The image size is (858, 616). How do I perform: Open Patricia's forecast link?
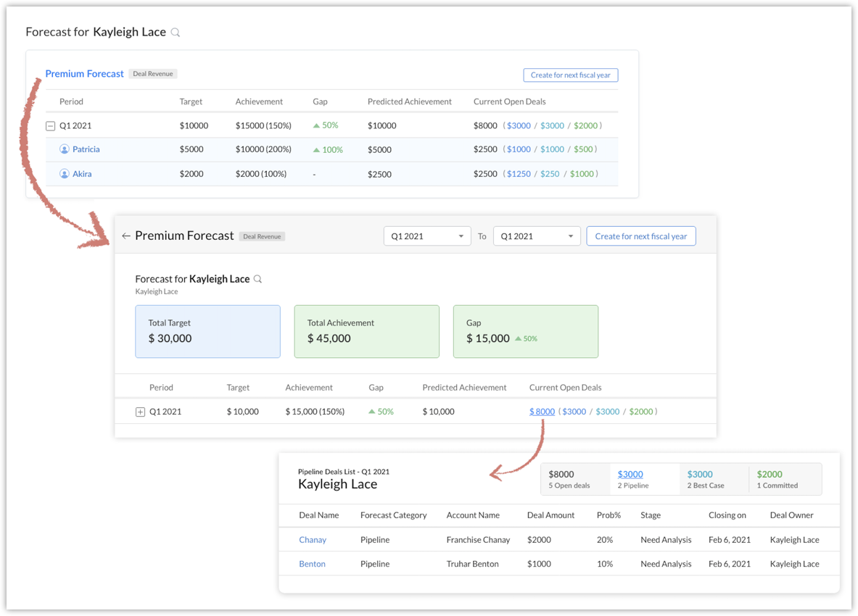[86, 149]
